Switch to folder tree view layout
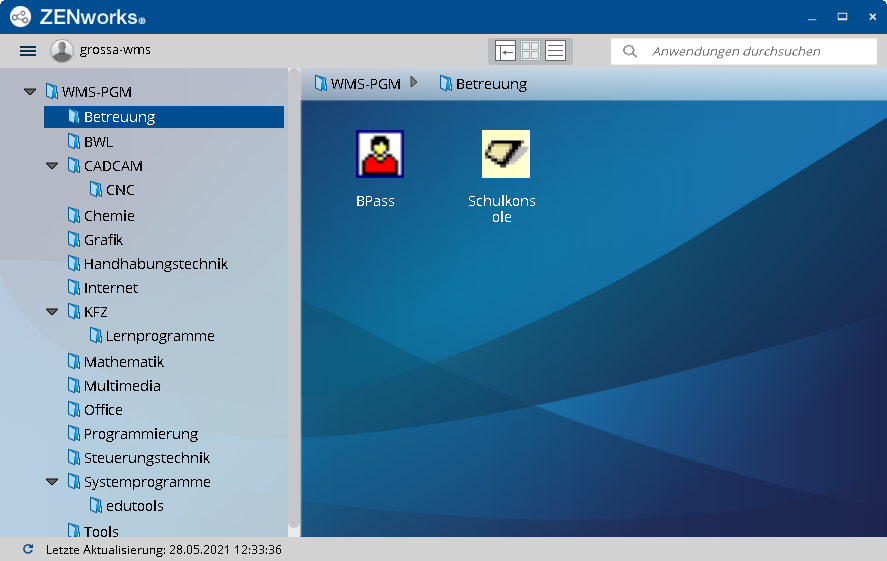This screenshot has height=561, width=887. [x=505, y=51]
